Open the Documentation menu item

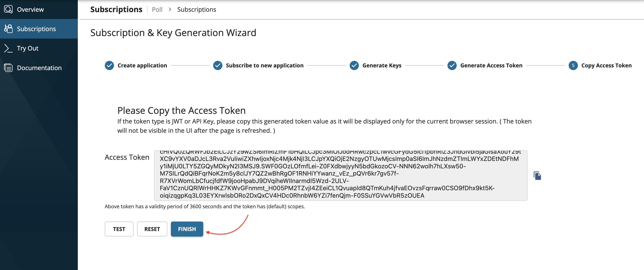click(39, 68)
